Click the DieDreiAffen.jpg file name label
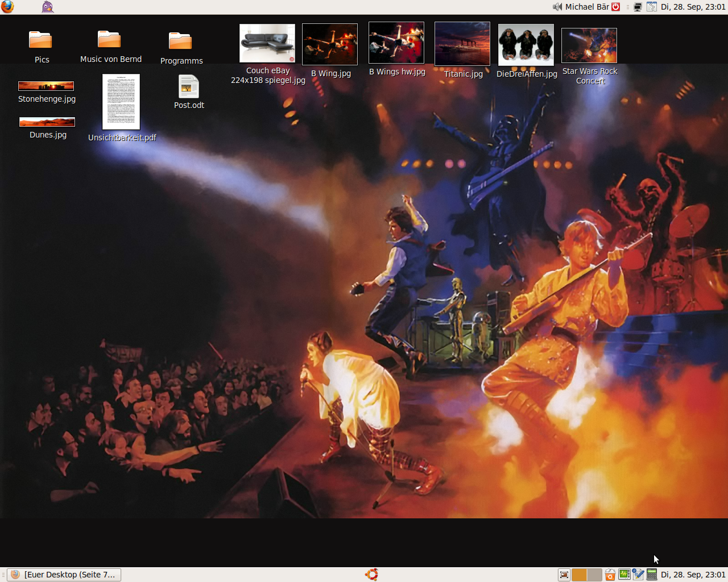This screenshot has height=582, width=728. pyautogui.click(x=527, y=74)
